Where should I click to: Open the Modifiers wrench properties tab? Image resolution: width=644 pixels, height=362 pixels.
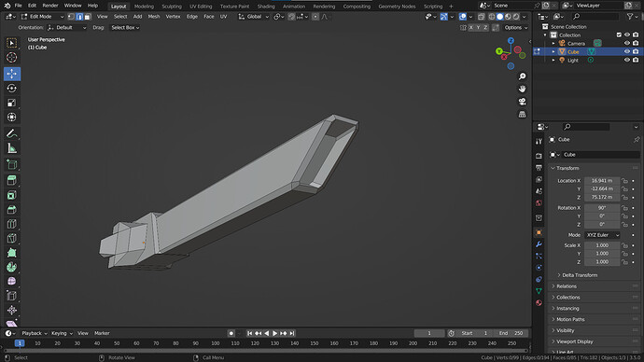539,244
